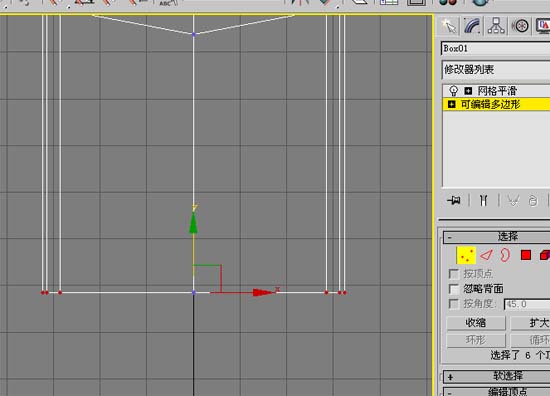Viewport: 550px width, 396px height.
Task: Enable the 按角度 checkbox
Action: [x=454, y=304]
